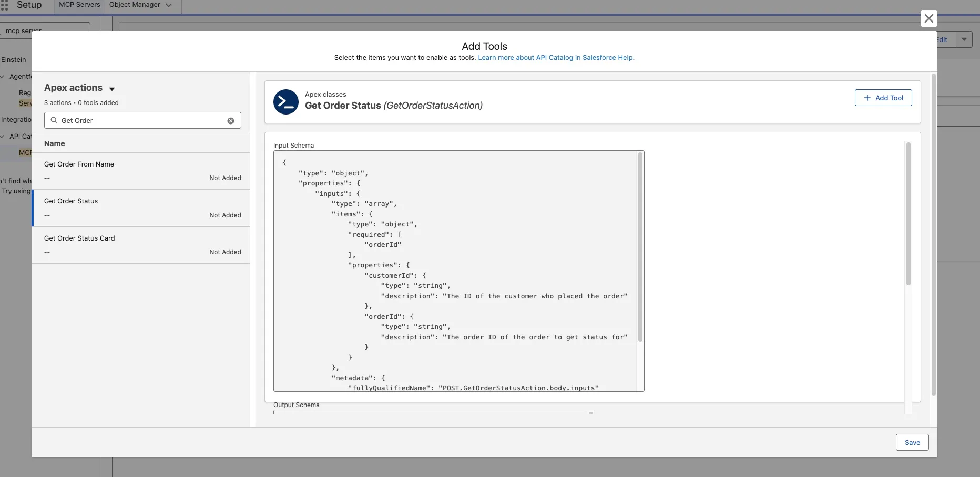Click the Input Schema label

(293, 146)
